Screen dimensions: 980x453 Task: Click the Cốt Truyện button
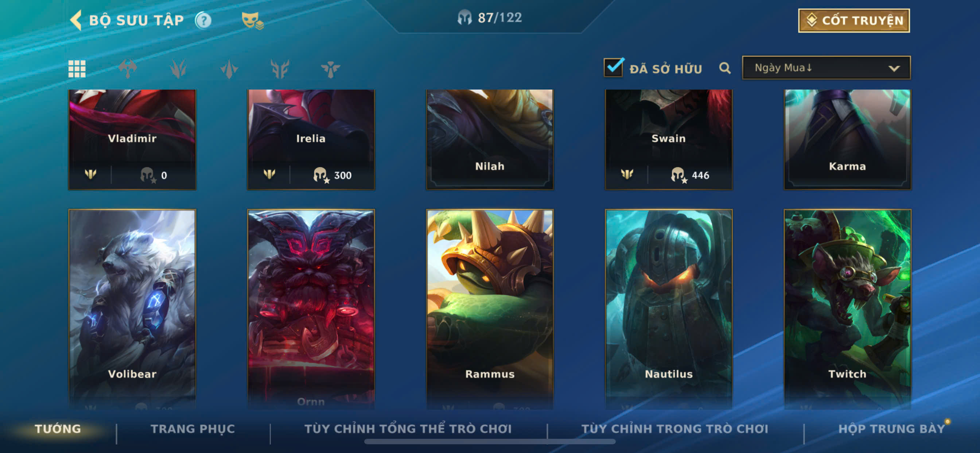pyautogui.click(x=854, y=20)
